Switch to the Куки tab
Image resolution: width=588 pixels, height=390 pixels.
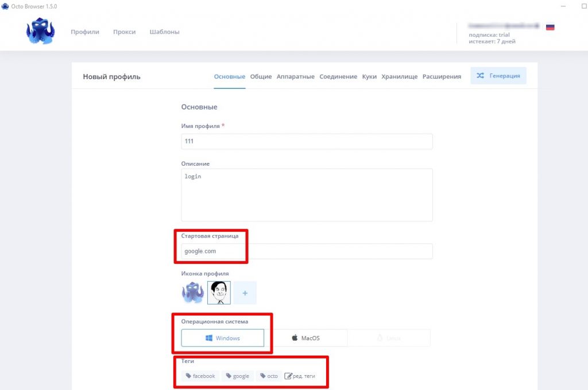click(x=369, y=76)
